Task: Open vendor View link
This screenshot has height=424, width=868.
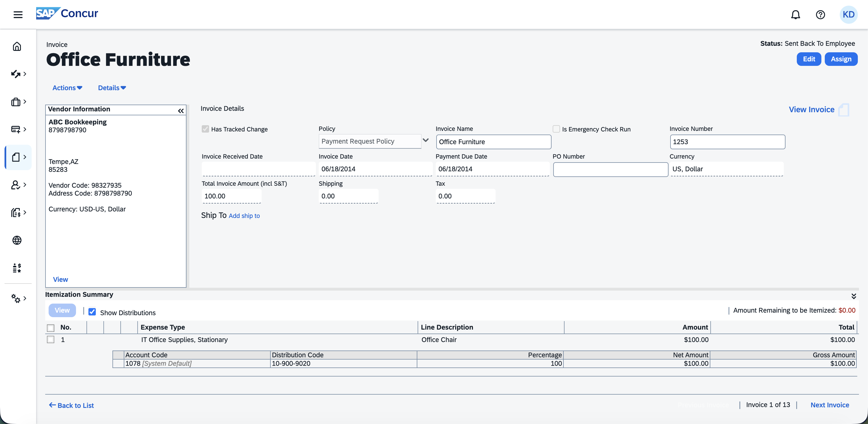Action: 60,279
